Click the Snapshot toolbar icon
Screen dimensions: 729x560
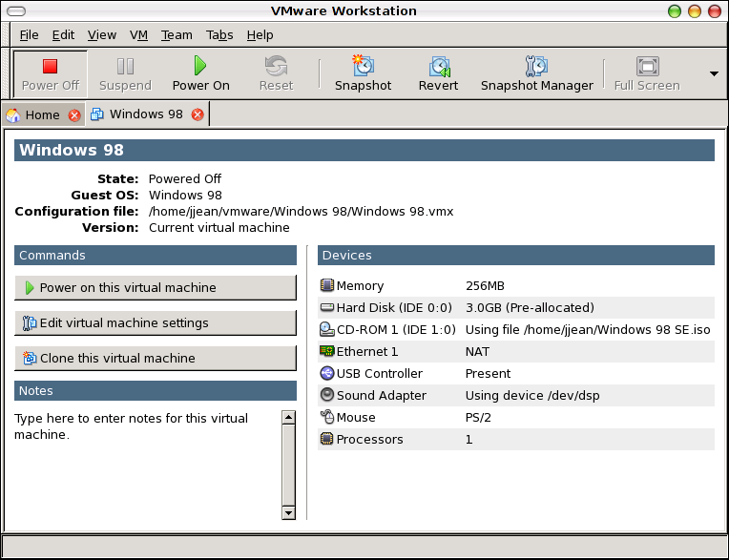pos(363,66)
